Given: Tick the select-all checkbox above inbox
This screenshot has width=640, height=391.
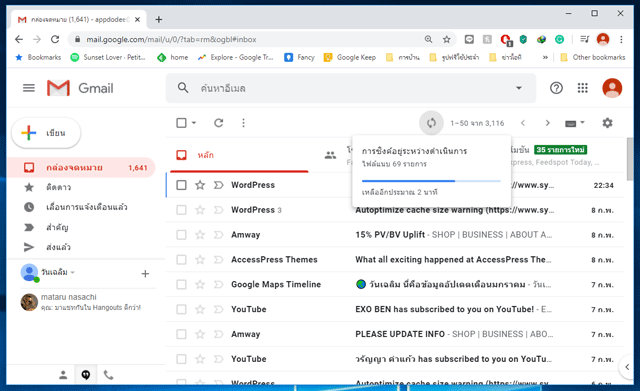Looking at the screenshot, I should point(181,123).
